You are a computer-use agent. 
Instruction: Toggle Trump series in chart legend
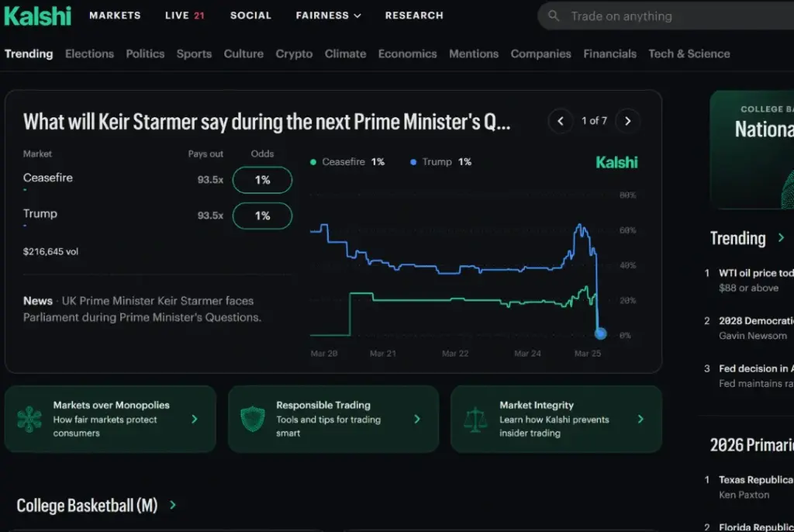(440, 162)
